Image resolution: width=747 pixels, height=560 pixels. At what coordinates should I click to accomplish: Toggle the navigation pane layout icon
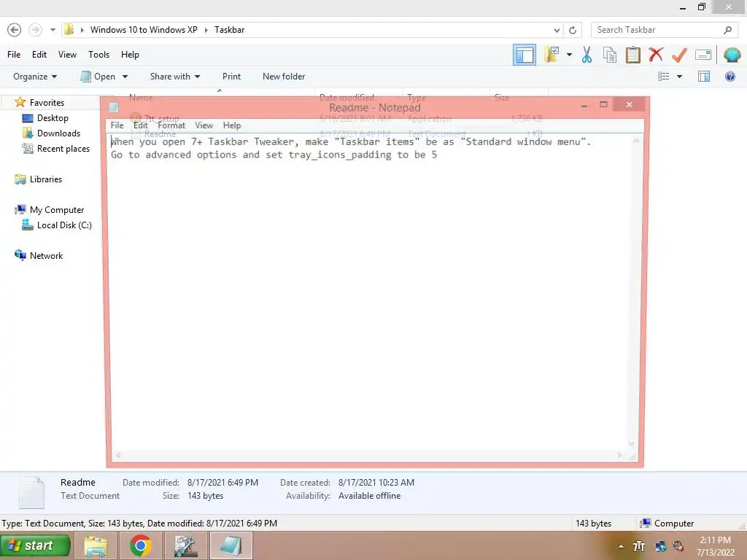524,55
